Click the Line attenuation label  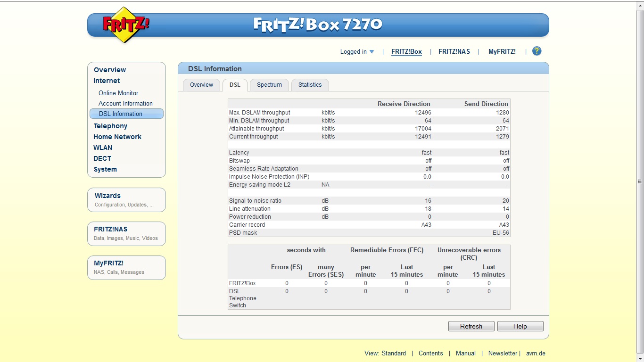click(250, 209)
